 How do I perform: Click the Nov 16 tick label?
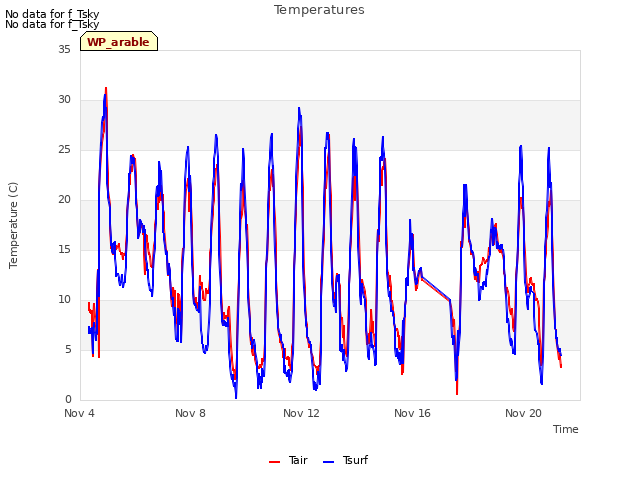(412, 413)
